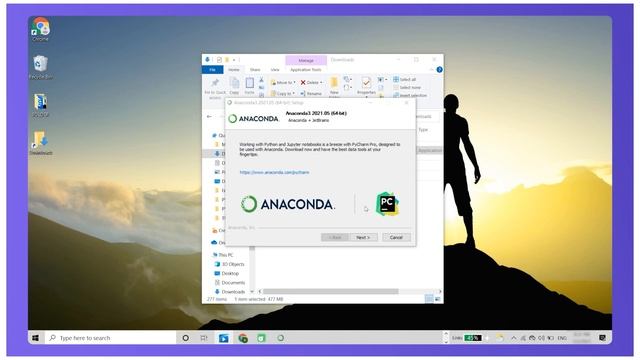Viewport: 640px width, 360px height.
Task: Select the OneDrive cloud item in navigation pane
Action: tap(218, 242)
